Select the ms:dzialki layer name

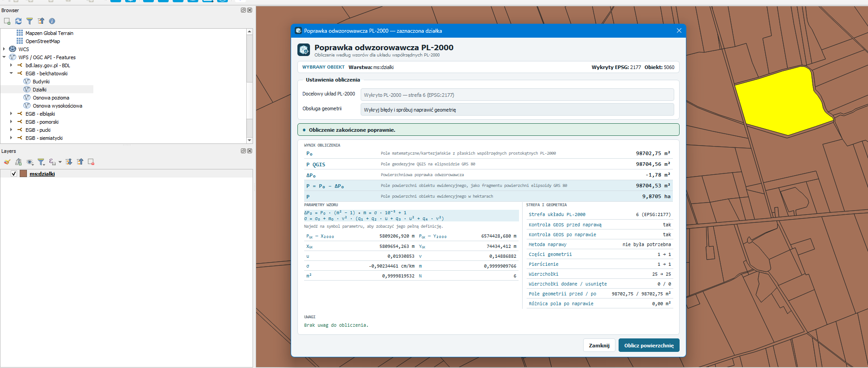point(42,174)
